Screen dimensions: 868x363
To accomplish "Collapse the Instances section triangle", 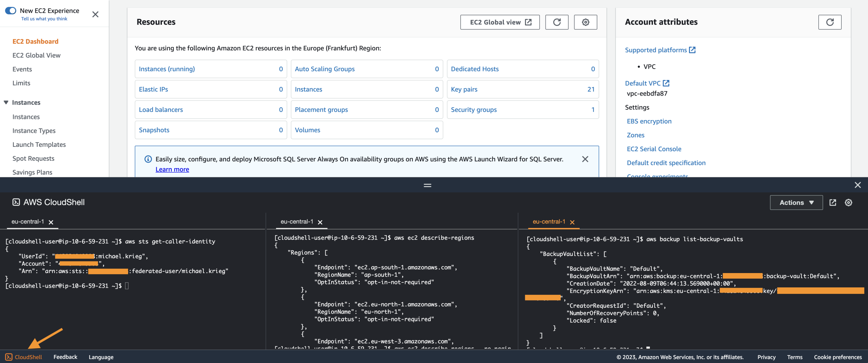I will (x=6, y=102).
